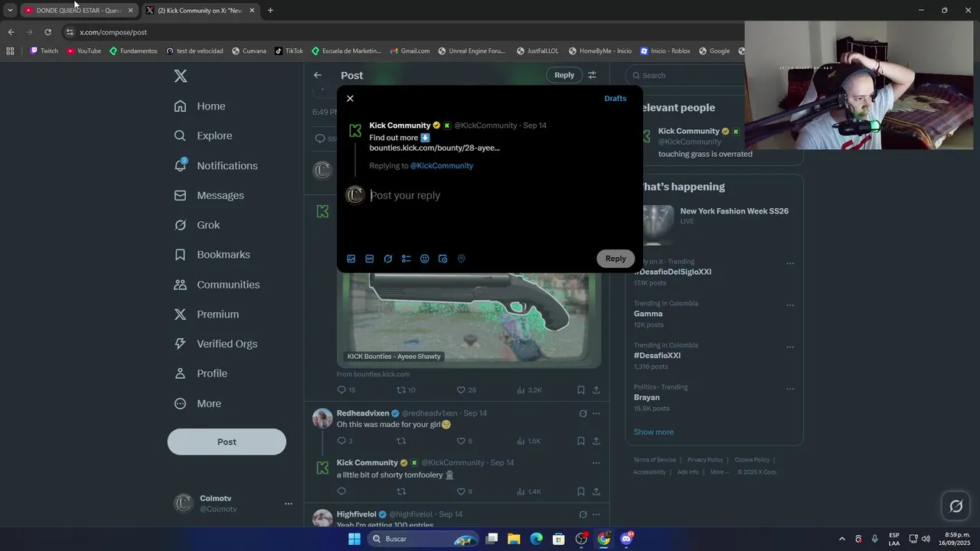
Task: Open more options for the #DesafioXXI trend
Action: [x=790, y=347]
